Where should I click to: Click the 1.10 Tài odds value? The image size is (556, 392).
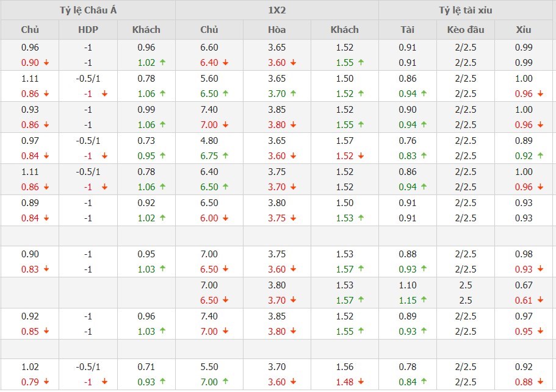(x=407, y=285)
